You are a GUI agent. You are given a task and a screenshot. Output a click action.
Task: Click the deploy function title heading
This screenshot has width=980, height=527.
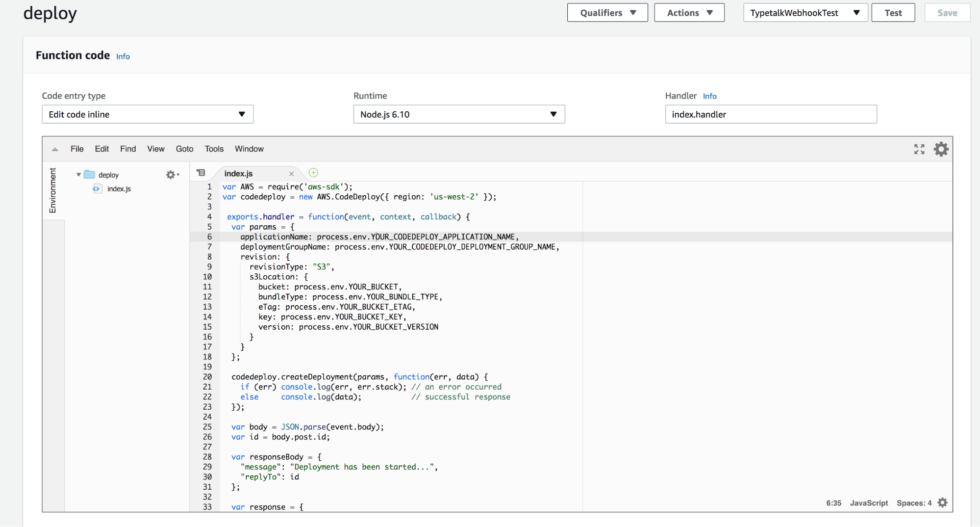coord(50,13)
